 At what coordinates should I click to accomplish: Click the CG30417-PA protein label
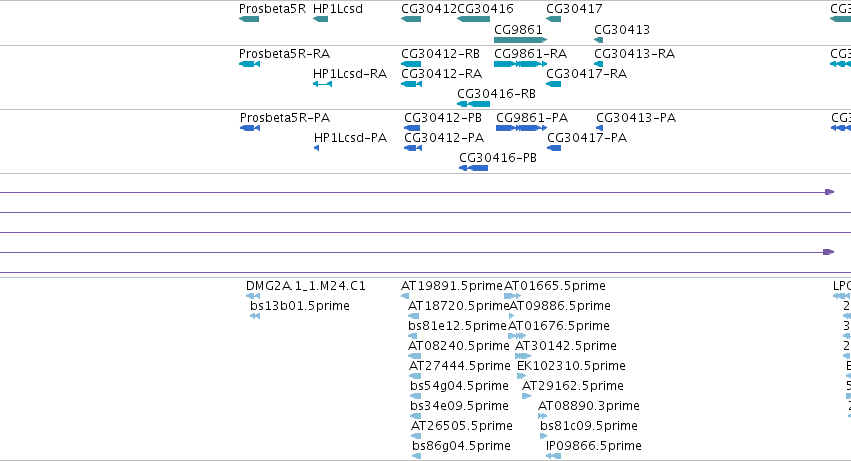click(x=587, y=138)
